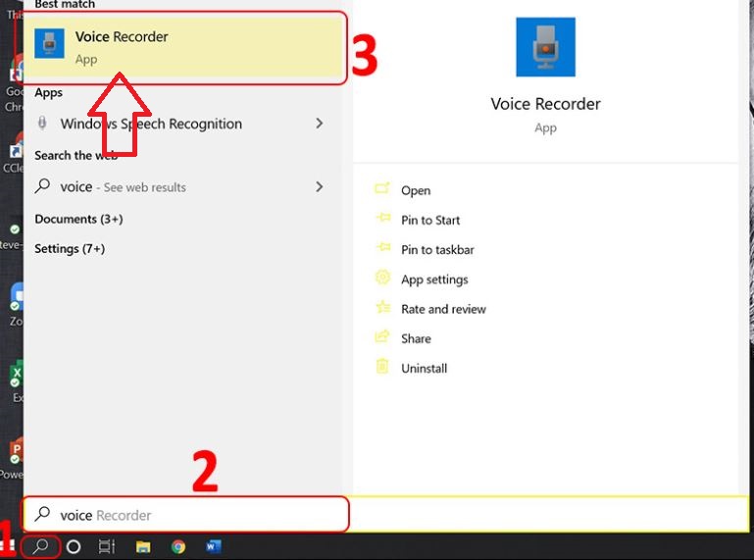Open Cortana circle icon on taskbar

pos(74,547)
